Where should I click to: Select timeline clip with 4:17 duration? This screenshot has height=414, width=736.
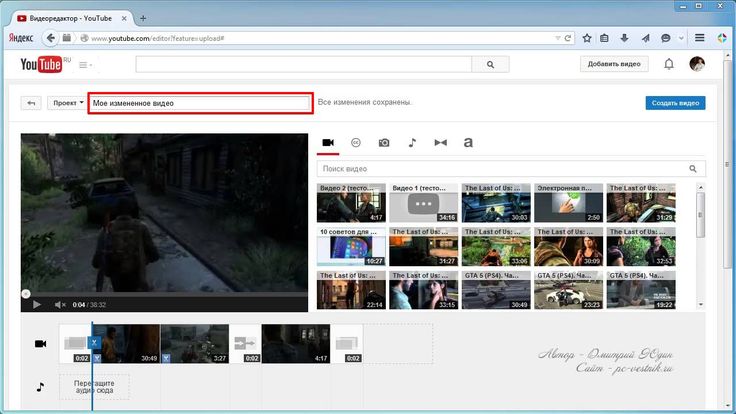coord(296,344)
